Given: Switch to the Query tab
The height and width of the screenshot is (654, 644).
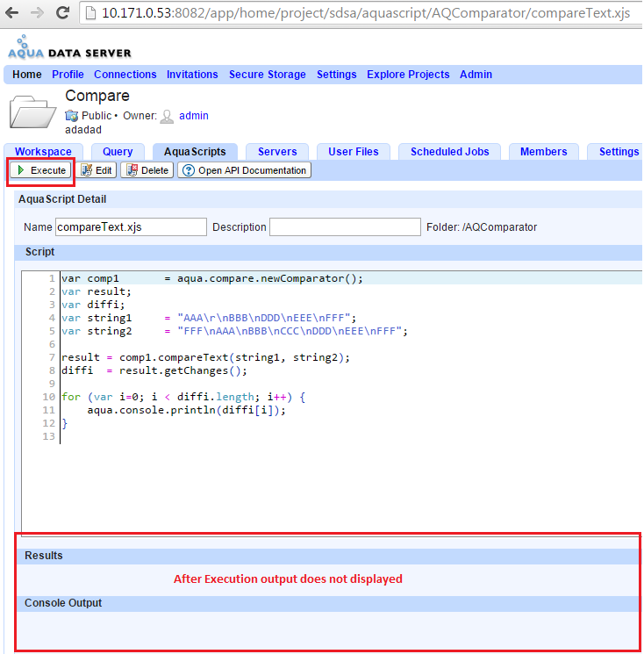Looking at the screenshot, I should [118, 151].
